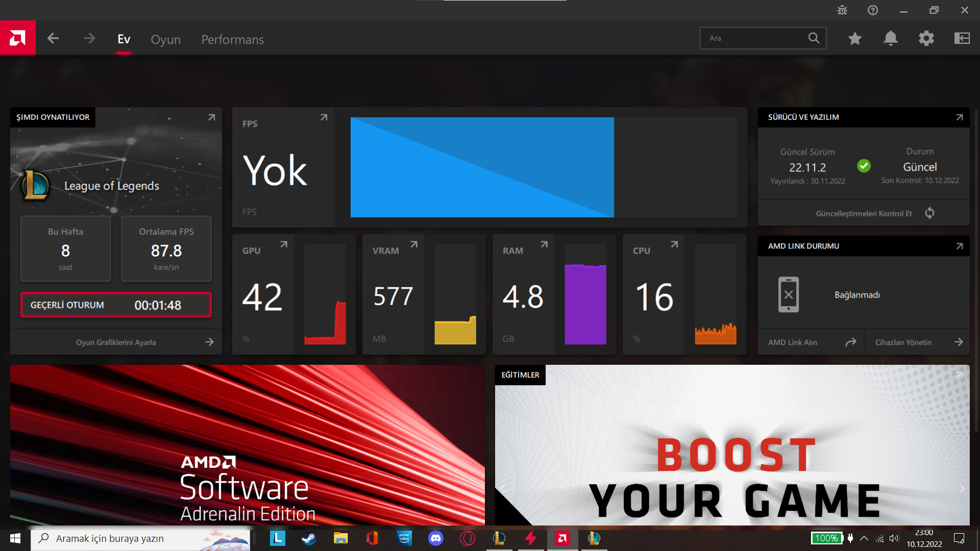Expand the FPS panel arrow
The image size is (980, 551).
pos(324,118)
